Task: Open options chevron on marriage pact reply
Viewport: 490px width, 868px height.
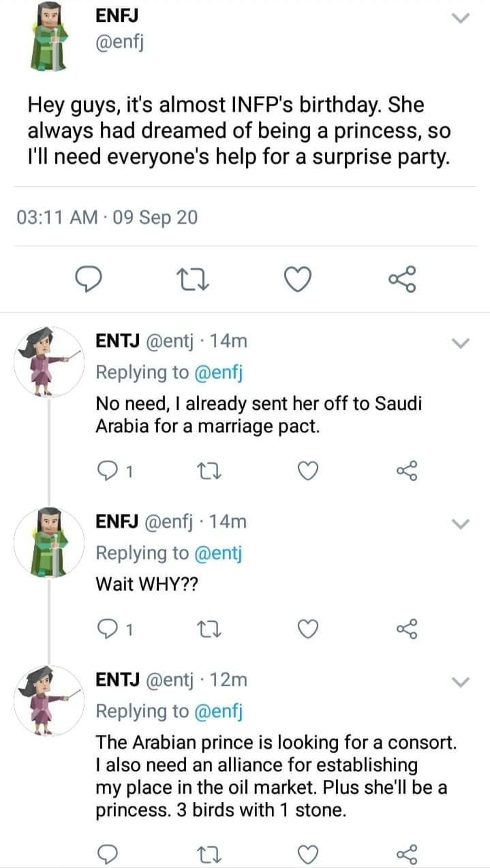Action: [461, 343]
